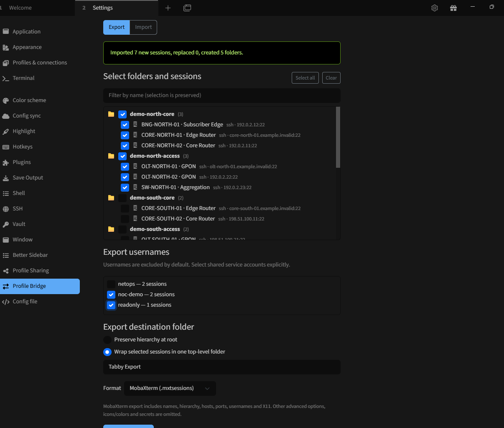This screenshot has width=504, height=428.
Task: Click the Clear button
Action: (x=331, y=78)
